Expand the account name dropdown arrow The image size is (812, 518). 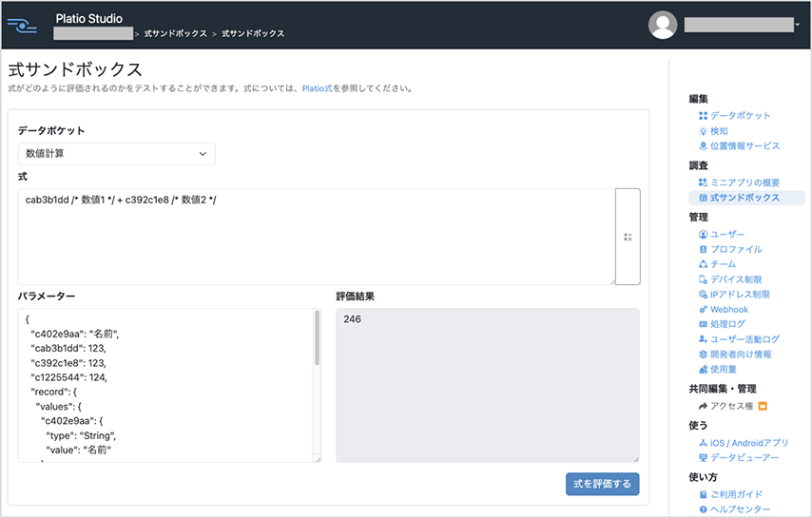coord(798,25)
